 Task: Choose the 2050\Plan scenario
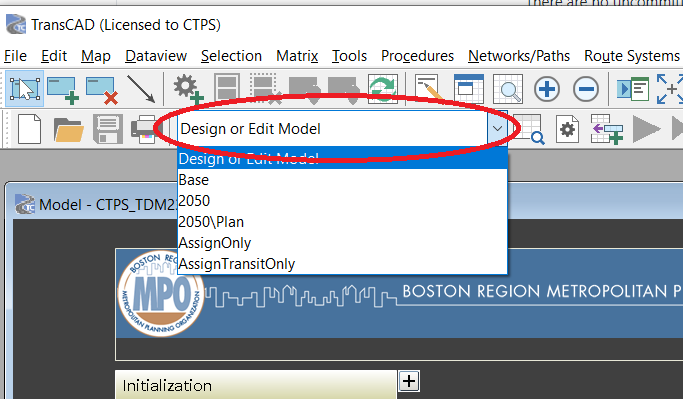[x=342, y=222]
